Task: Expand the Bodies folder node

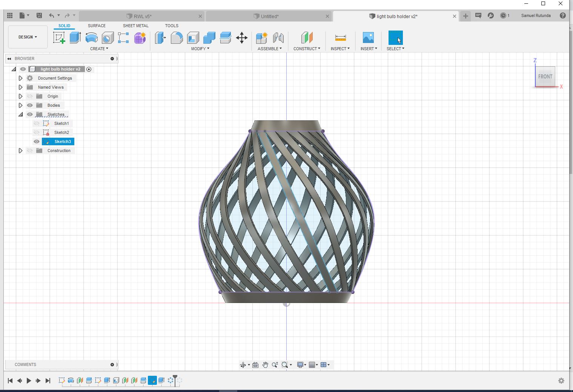Action: (21, 105)
